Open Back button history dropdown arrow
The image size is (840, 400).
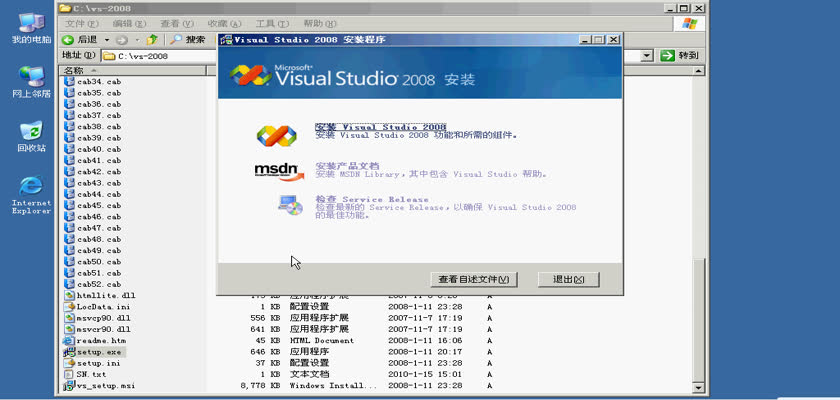tap(107, 40)
